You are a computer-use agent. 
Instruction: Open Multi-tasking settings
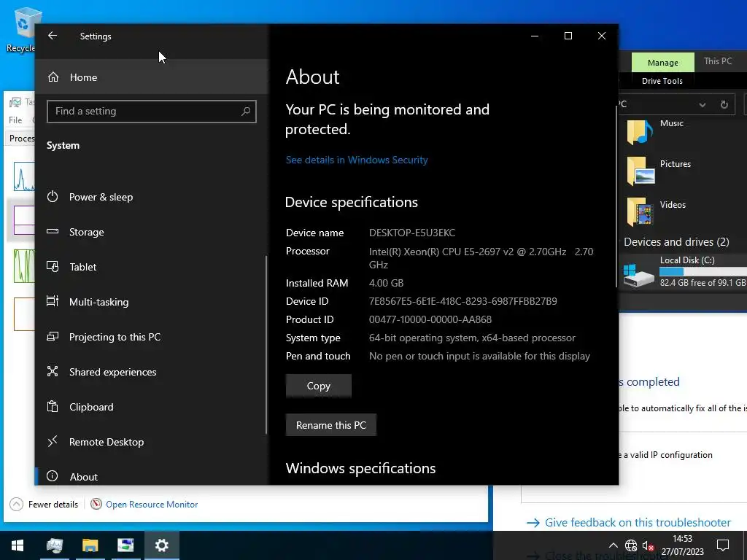pyautogui.click(x=152, y=302)
